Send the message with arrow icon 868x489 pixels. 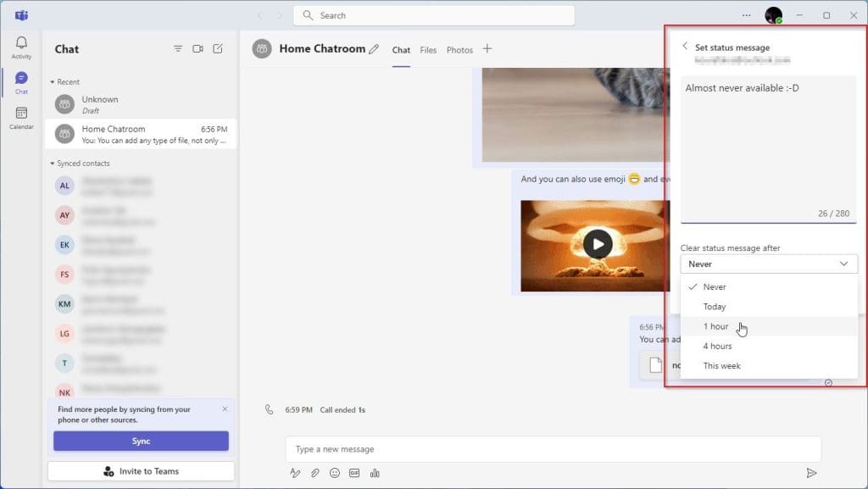pyautogui.click(x=811, y=473)
